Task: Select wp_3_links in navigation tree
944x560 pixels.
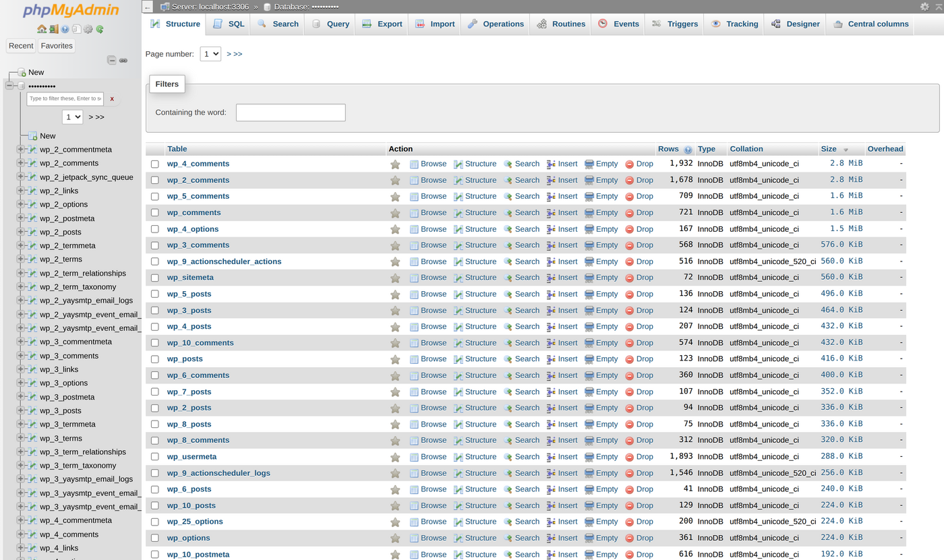Action: (x=59, y=369)
